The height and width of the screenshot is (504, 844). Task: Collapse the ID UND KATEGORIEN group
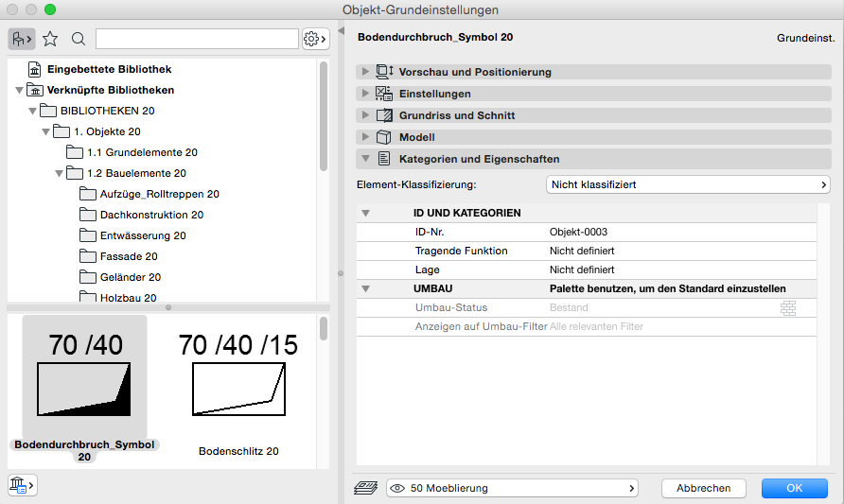point(365,214)
